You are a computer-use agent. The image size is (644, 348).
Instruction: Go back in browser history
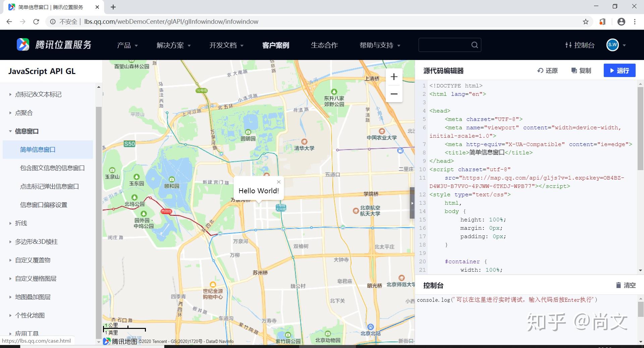click(x=9, y=22)
